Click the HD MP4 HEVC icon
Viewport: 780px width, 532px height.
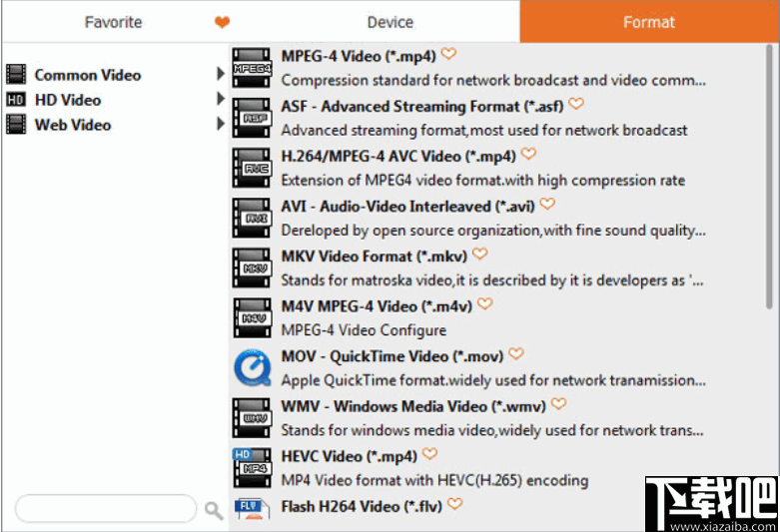(253, 468)
